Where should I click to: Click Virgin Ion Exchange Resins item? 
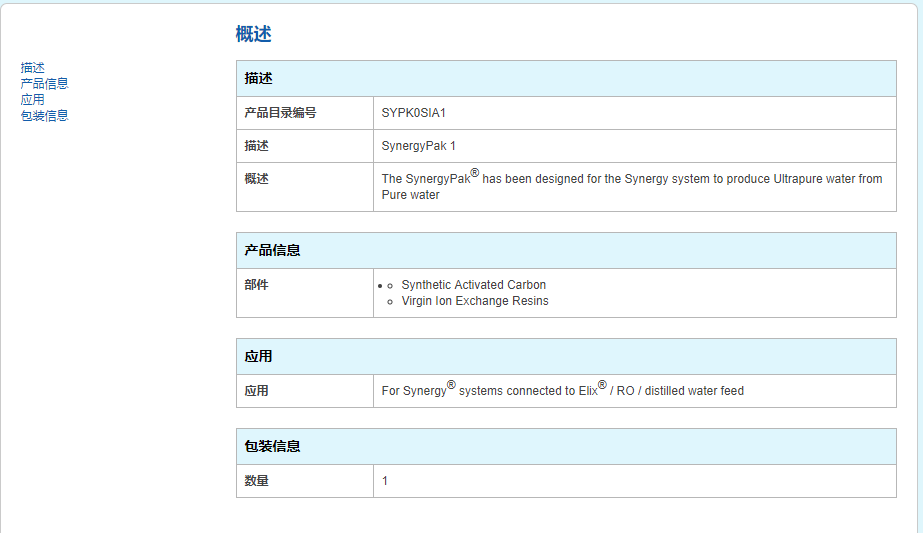[x=474, y=301]
